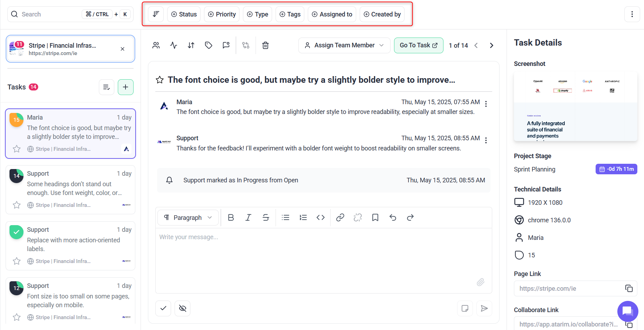Click the Go To Task button
The height and width of the screenshot is (330, 644).
[x=419, y=45]
